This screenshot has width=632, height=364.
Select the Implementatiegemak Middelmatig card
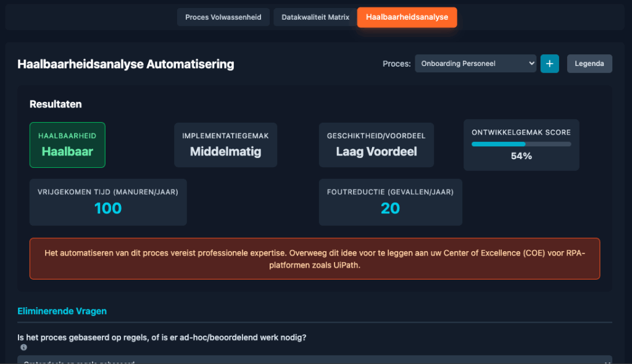coord(225,145)
